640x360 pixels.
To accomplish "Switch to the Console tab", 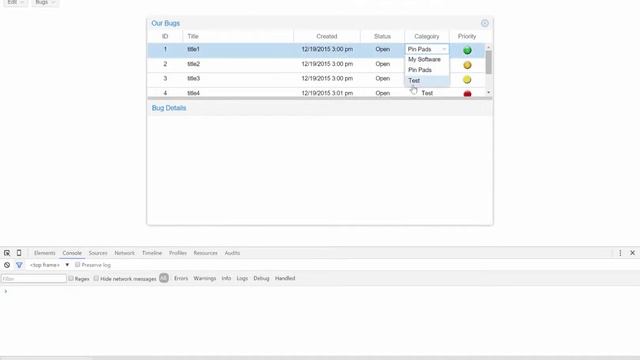I will click(72, 253).
